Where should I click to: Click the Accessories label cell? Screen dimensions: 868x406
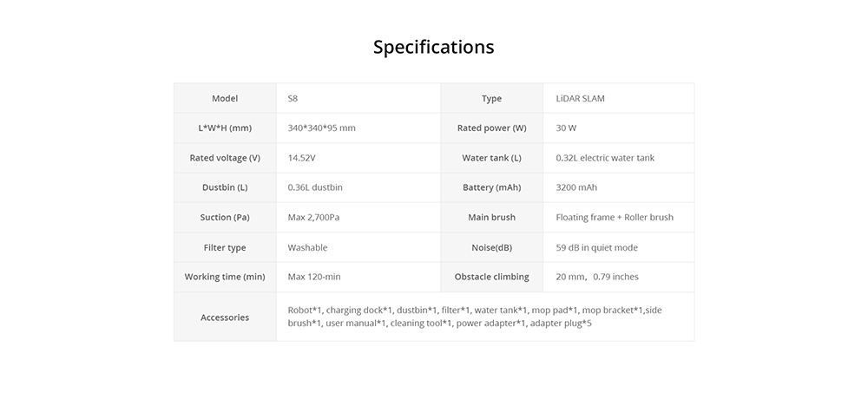[225, 318]
